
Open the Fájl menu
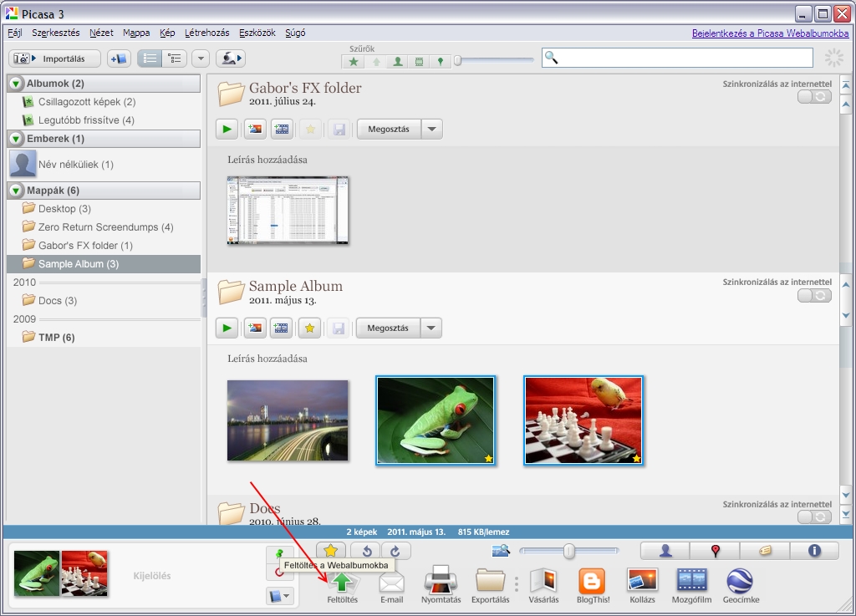(15, 33)
